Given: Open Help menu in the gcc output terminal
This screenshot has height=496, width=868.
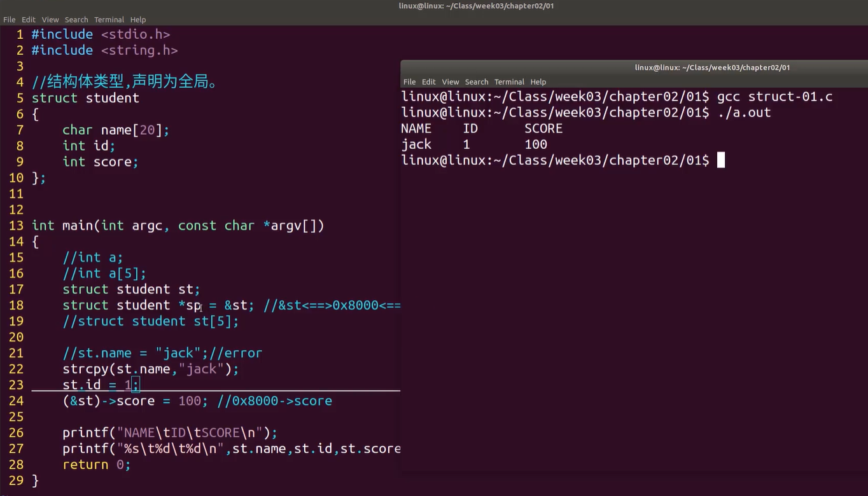Looking at the screenshot, I should tap(538, 82).
